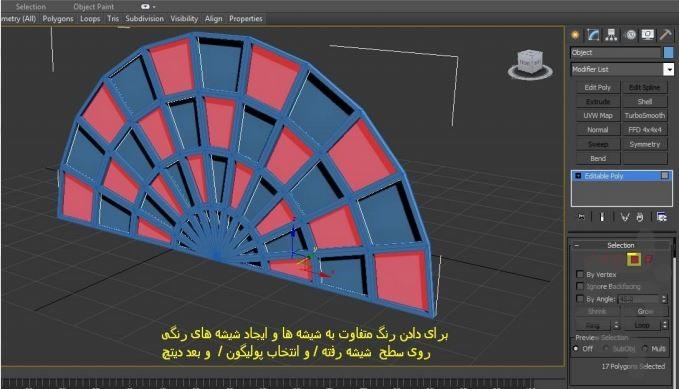Screen dimensions: 679x389
Task: Click the Normal modifier button
Action: click(x=598, y=130)
